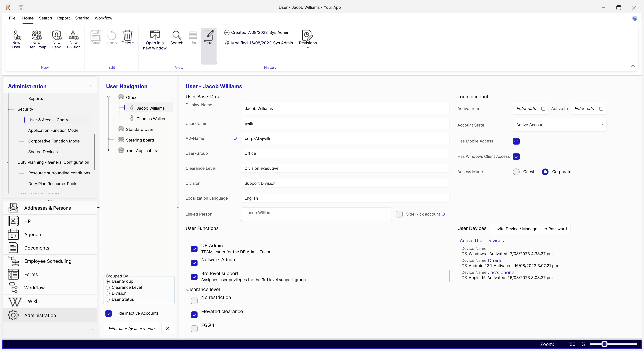Click the Filter user by user-name field
This screenshot has height=351, width=644.
[132, 328]
